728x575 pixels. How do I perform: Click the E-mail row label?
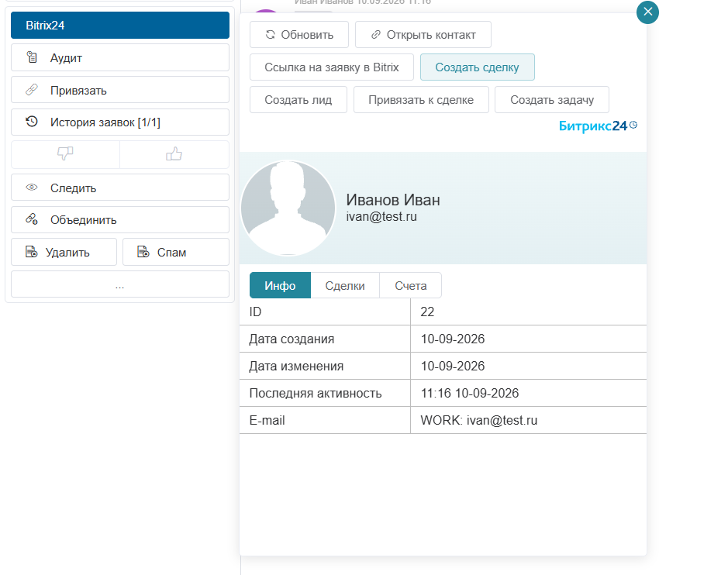(267, 421)
